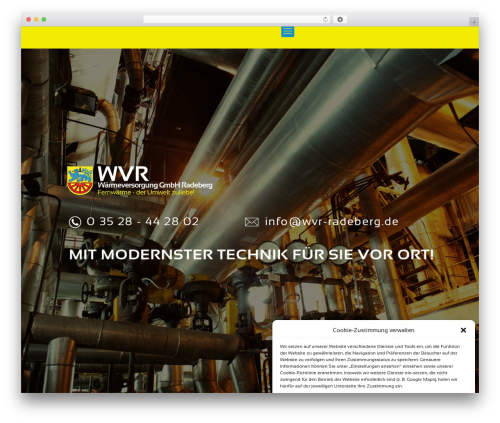Viewport: 500px width, 423px height.
Task: Click the envelope mail icon
Action: [x=252, y=222]
